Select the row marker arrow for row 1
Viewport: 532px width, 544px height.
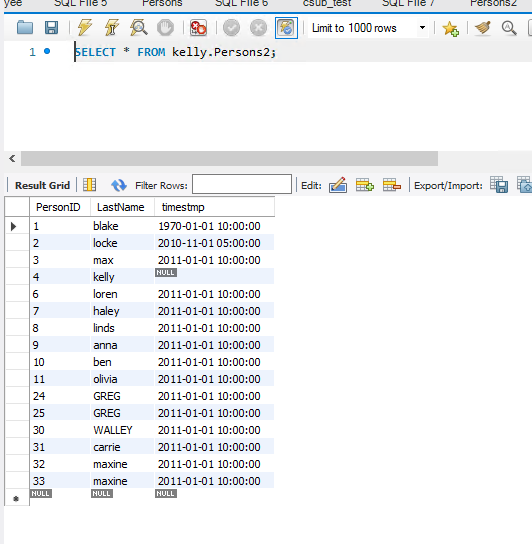[x=14, y=227]
